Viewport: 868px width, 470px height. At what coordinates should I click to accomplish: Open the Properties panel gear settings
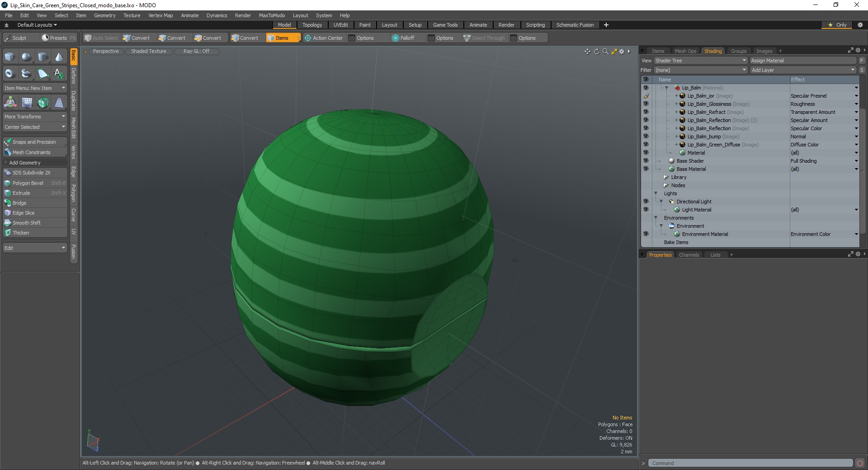858,254
